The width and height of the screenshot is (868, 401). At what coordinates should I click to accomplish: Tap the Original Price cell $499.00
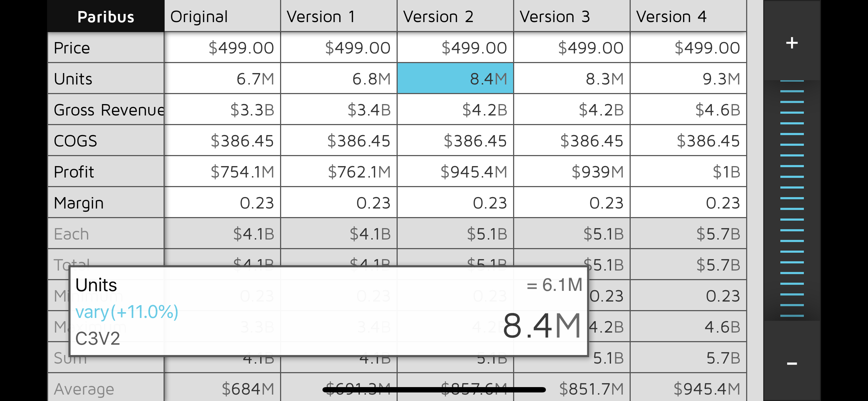[x=222, y=48]
